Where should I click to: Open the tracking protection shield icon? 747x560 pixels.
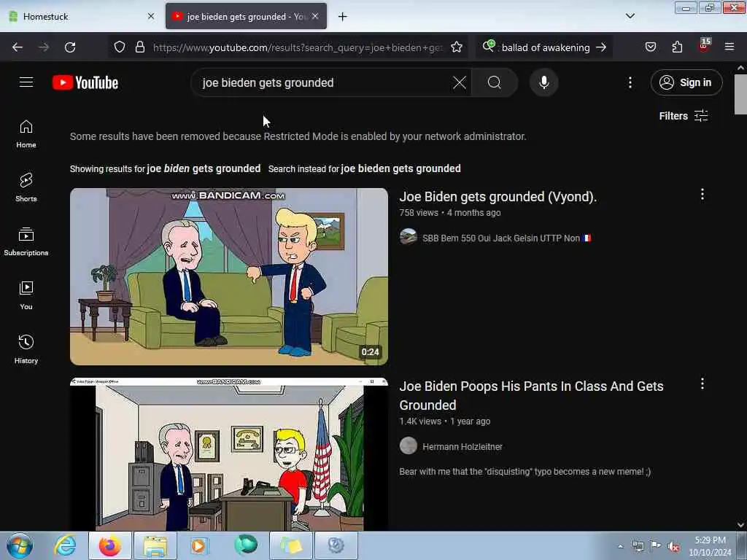[x=120, y=47]
